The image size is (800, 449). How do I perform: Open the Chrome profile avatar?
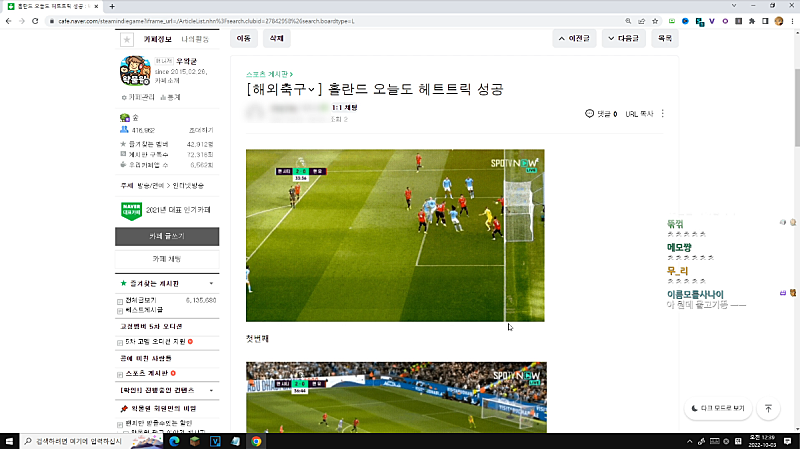(779, 21)
